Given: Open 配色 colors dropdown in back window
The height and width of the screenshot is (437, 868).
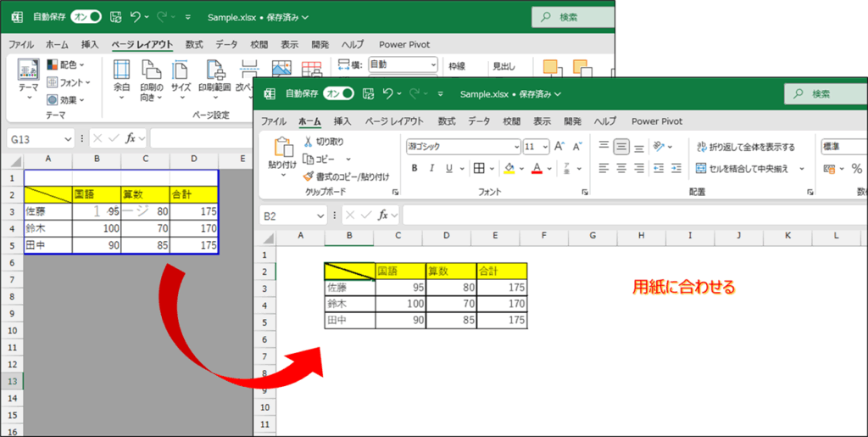Looking at the screenshot, I should coord(65,64).
